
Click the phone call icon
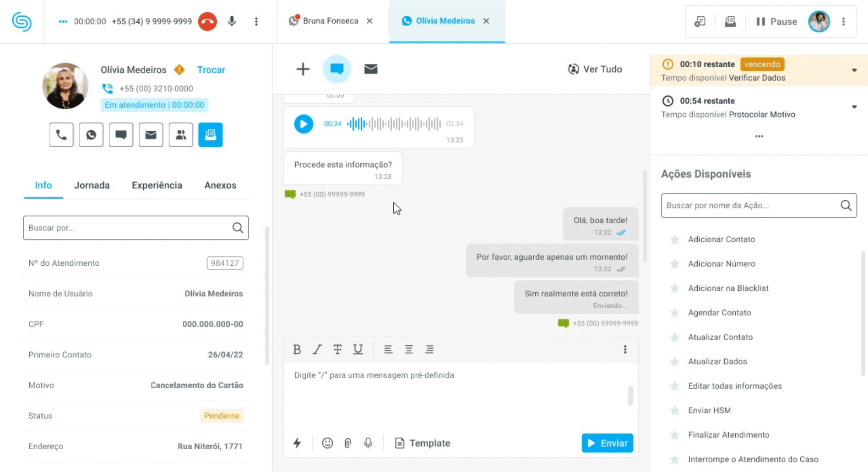(x=61, y=134)
